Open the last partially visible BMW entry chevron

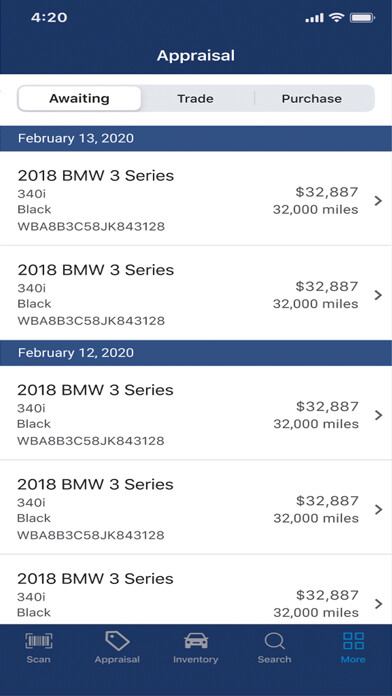[378, 604]
